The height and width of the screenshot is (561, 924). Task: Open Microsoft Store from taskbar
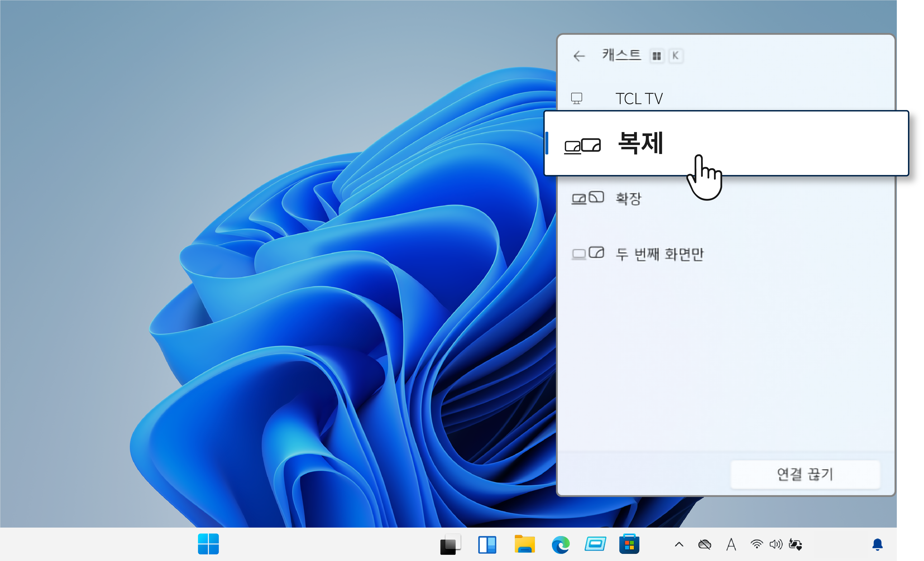coord(629,544)
